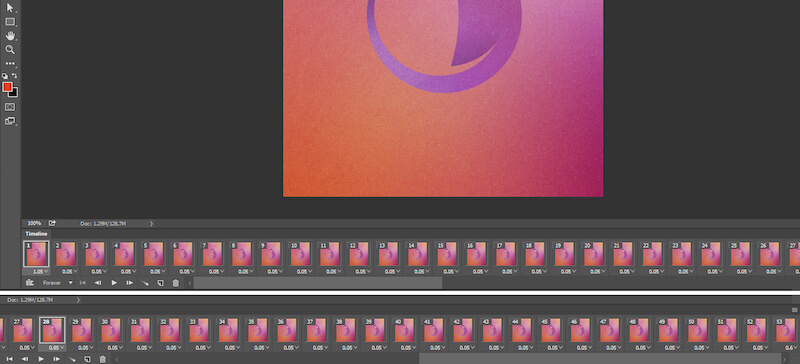The width and height of the screenshot is (800, 364).
Task: Select previous frame in the upper timeline panel
Action: pos(98,283)
